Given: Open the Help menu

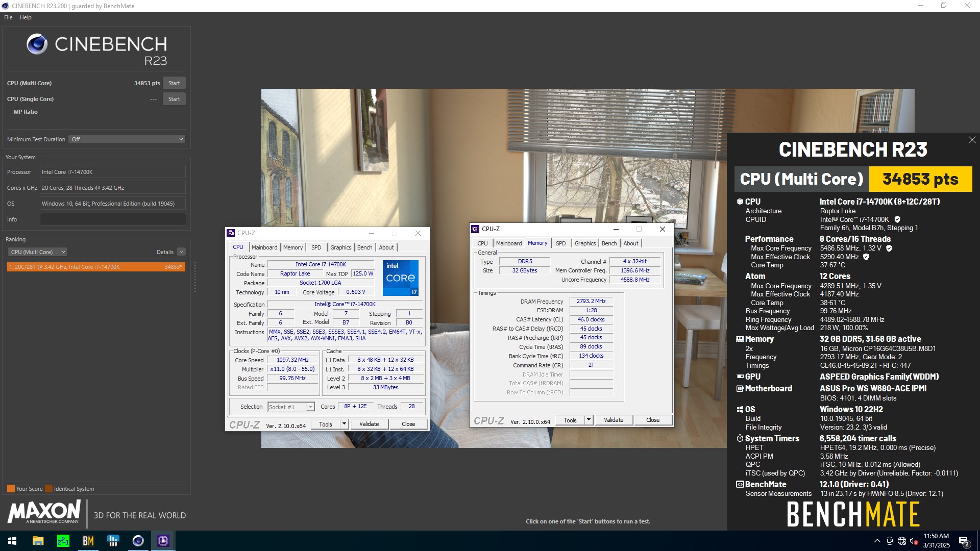Looking at the screenshot, I should (x=26, y=17).
